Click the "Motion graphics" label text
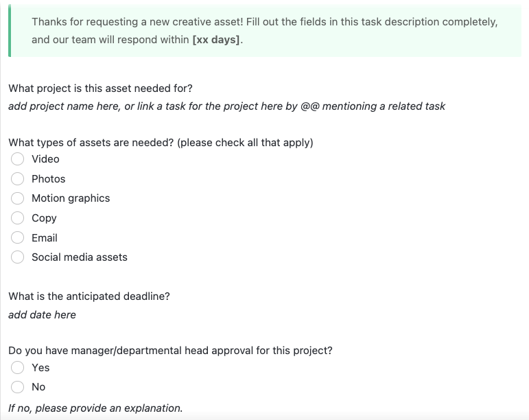 (71, 198)
